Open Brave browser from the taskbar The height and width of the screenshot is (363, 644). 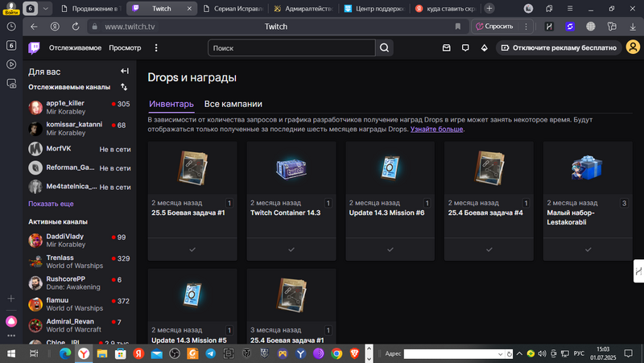coord(354,353)
